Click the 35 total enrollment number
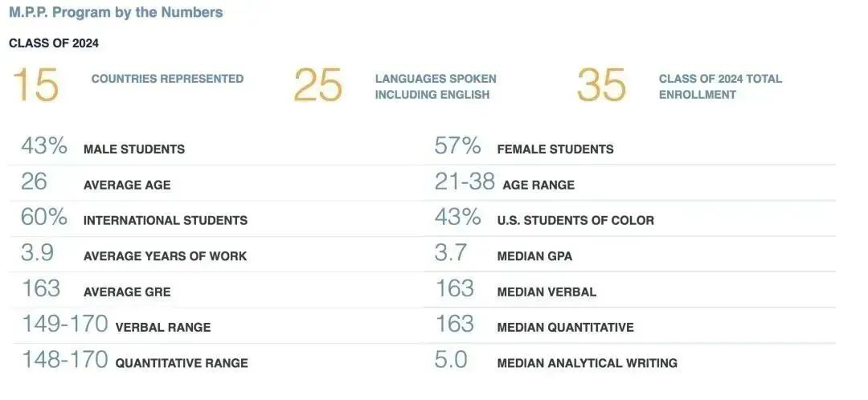The image size is (868, 400). pyautogui.click(x=601, y=85)
